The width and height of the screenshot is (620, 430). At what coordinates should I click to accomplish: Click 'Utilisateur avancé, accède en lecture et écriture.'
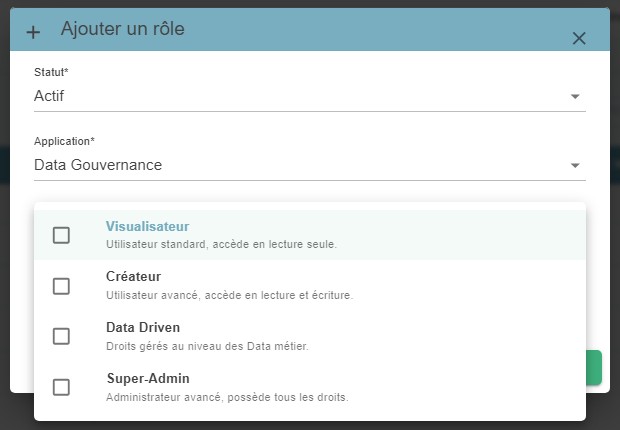229,295
